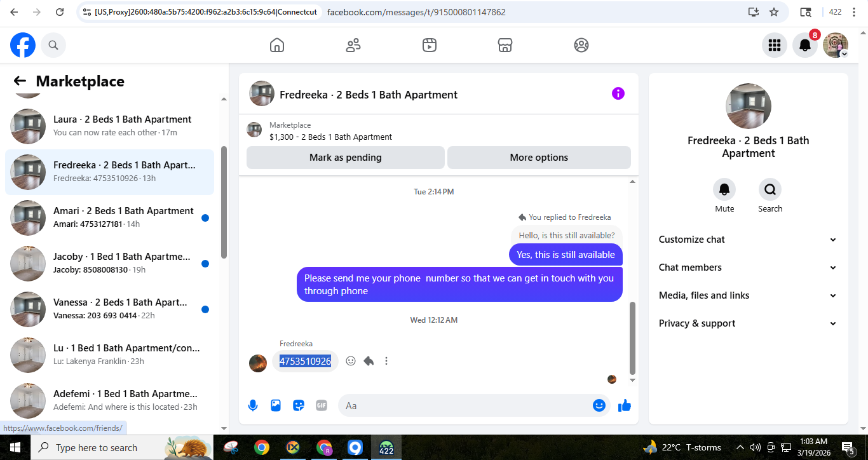Click the More options button

539,158
